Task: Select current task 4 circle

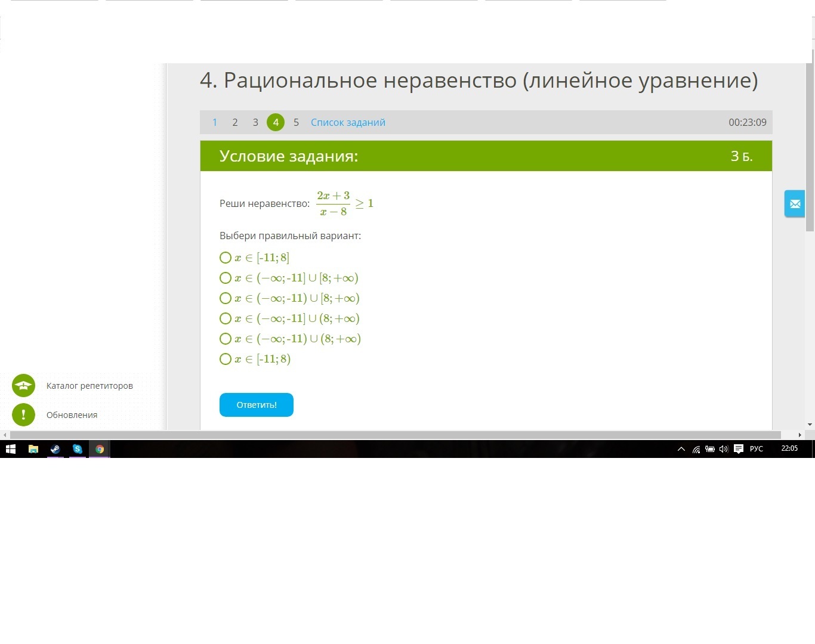Action: click(x=276, y=122)
